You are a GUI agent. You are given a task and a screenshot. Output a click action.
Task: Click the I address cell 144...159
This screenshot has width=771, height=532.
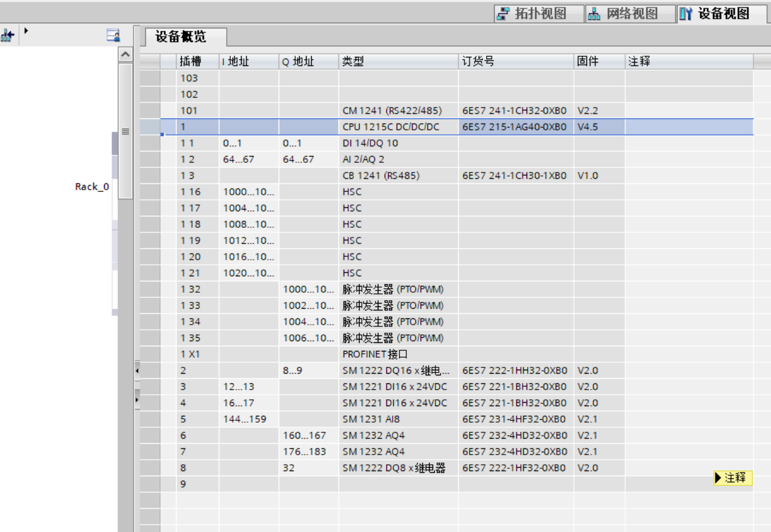(244, 419)
